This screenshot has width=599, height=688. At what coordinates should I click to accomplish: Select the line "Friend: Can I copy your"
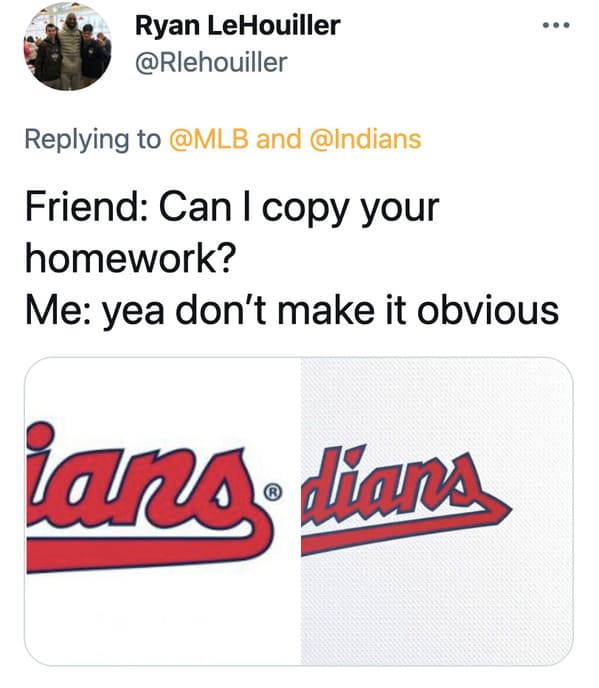[232, 208]
